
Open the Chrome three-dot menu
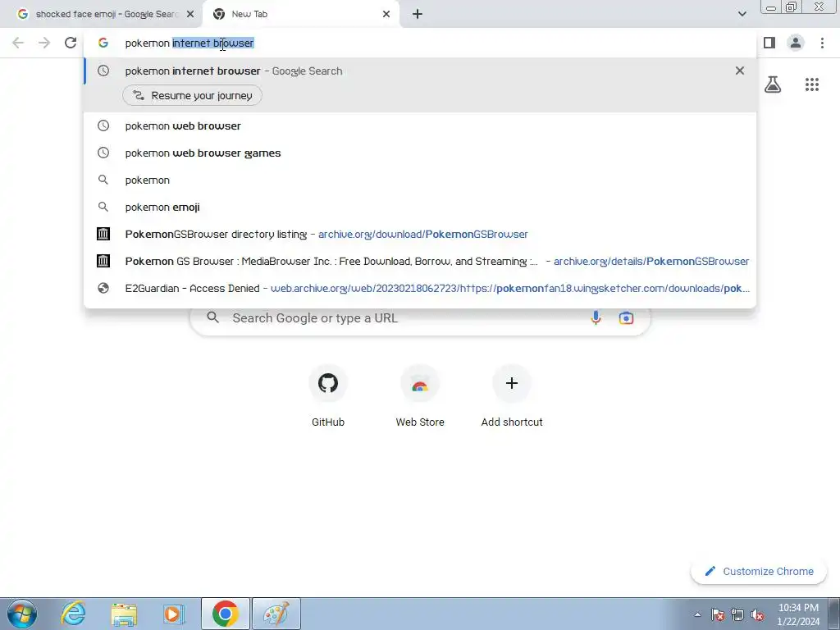(x=822, y=43)
